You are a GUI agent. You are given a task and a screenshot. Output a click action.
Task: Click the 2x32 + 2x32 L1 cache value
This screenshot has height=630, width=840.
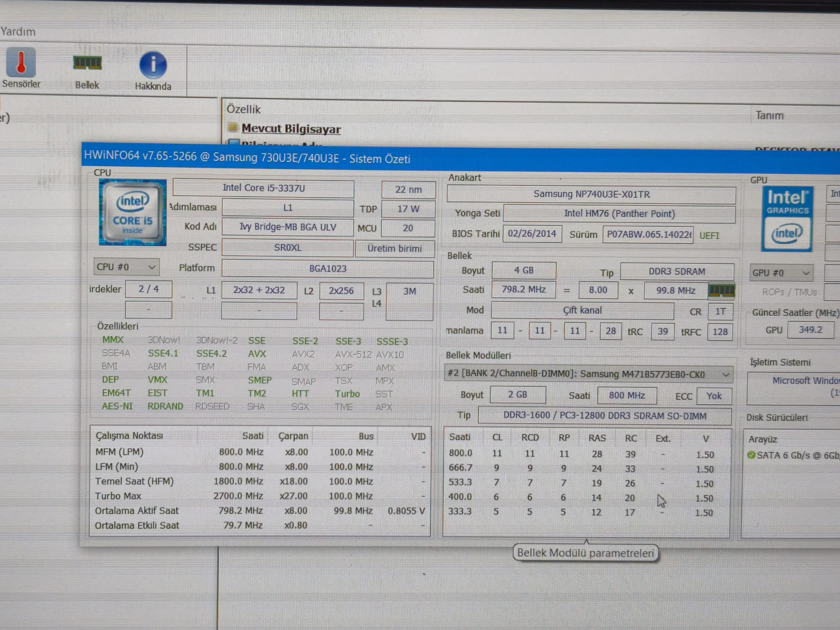[x=259, y=290]
